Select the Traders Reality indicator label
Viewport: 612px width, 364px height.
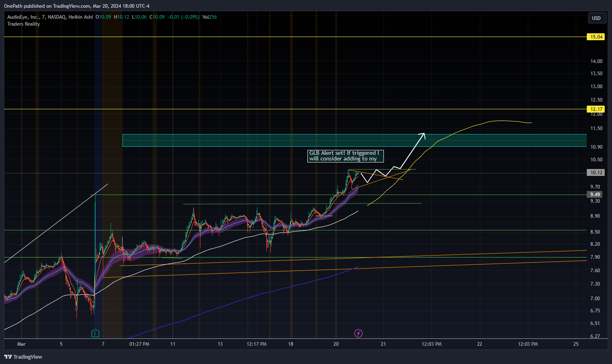click(x=24, y=24)
